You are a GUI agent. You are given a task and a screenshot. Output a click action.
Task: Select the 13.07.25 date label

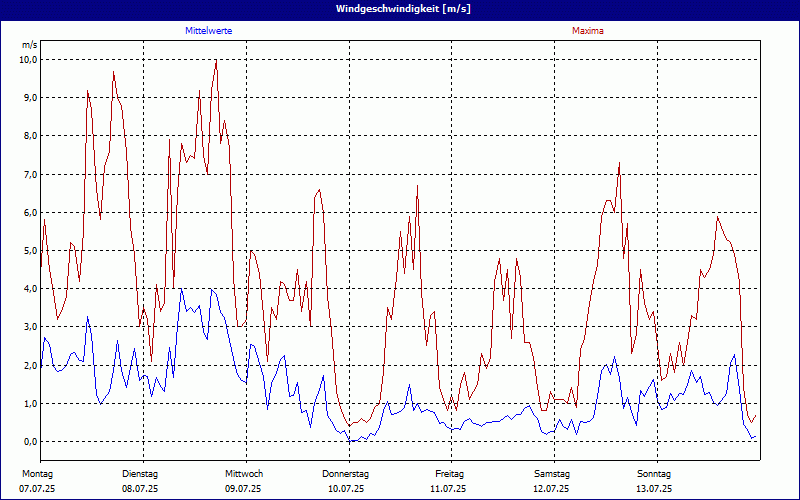pos(654,489)
